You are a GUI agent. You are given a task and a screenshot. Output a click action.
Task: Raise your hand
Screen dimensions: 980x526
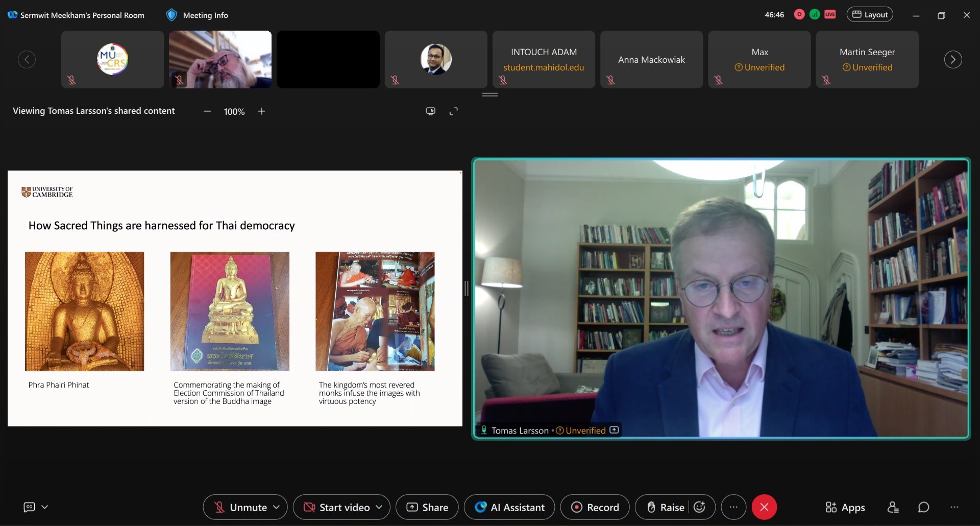666,507
